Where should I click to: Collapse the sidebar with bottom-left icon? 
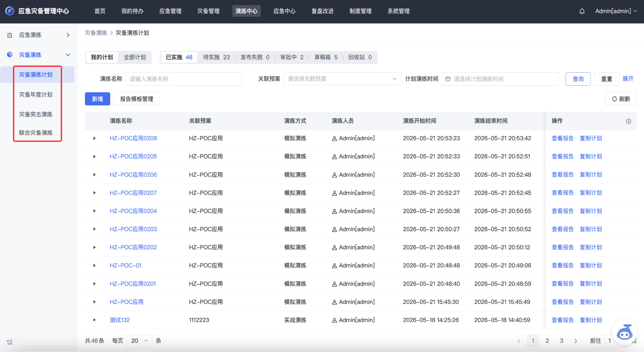(x=10, y=342)
